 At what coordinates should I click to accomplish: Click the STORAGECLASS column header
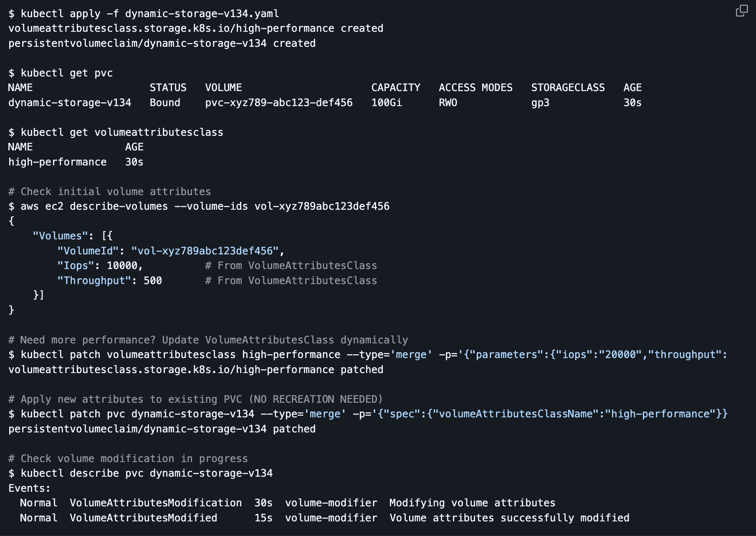click(568, 88)
